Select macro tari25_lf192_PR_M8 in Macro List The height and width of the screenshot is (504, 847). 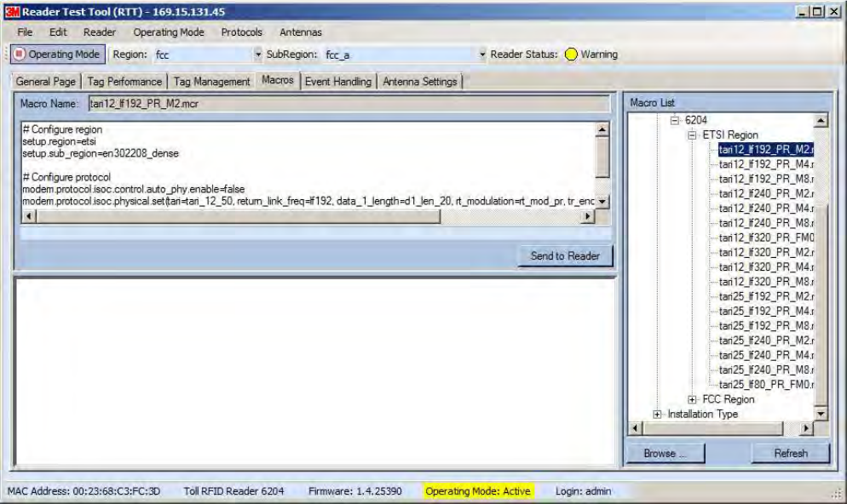click(x=766, y=326)
